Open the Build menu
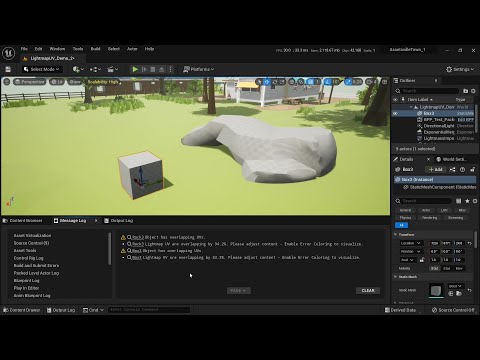The width and height of the screenshot is (480, 360). point(96,49)
